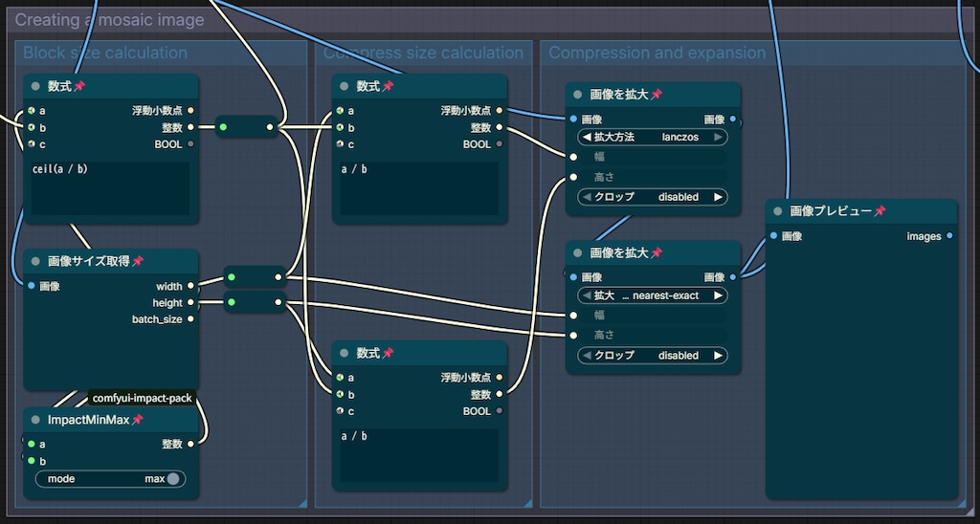The height and width of the screenshot is (524, 980).
Task: Click the 高さ input on the nearest-exact 画像を拡大 node
Action: [x=653, y=336]
